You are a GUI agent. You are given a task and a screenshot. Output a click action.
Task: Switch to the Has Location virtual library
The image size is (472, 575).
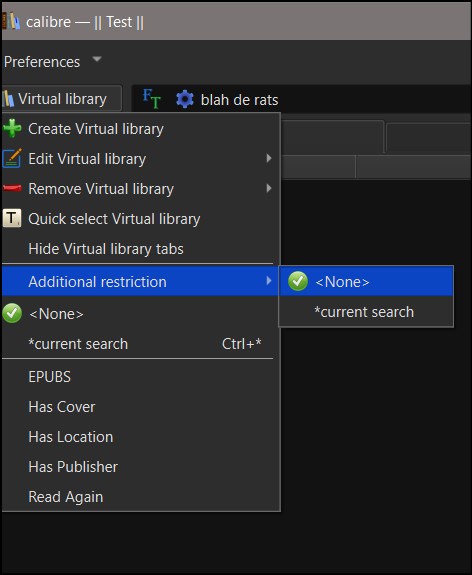click(x=141, y=437)
